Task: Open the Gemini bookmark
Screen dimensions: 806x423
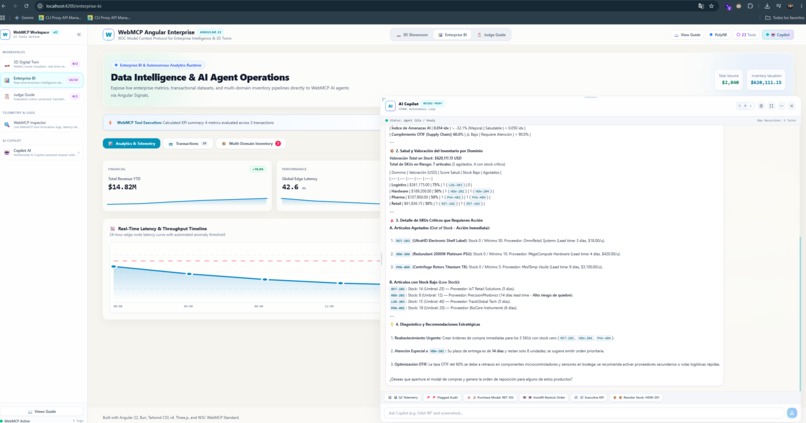Action: (24, 17)
